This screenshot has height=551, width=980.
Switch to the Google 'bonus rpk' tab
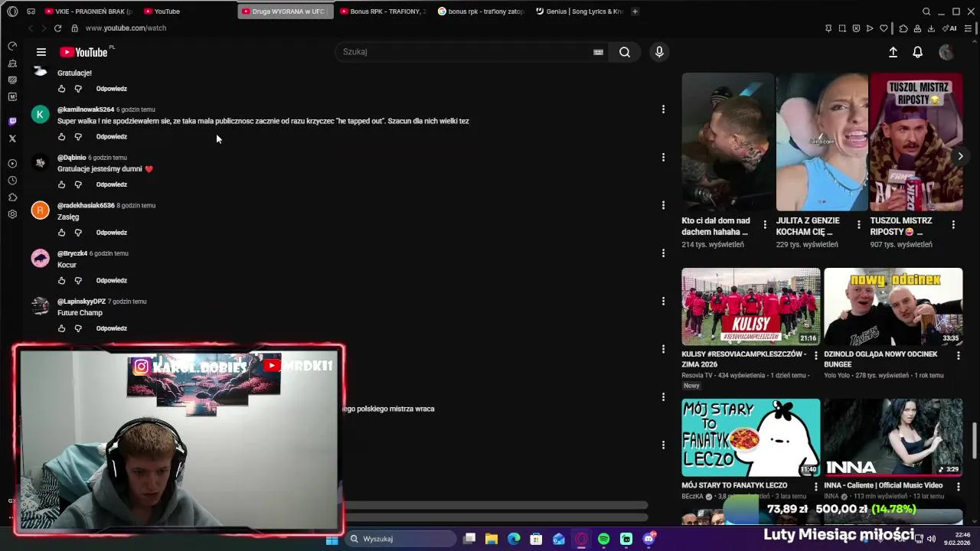coord(482,11)
